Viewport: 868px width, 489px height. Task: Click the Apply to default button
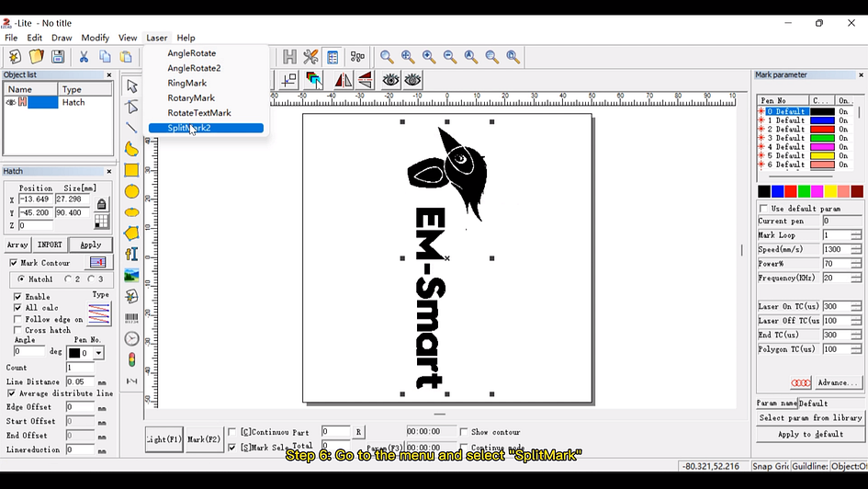click(810, 434)
